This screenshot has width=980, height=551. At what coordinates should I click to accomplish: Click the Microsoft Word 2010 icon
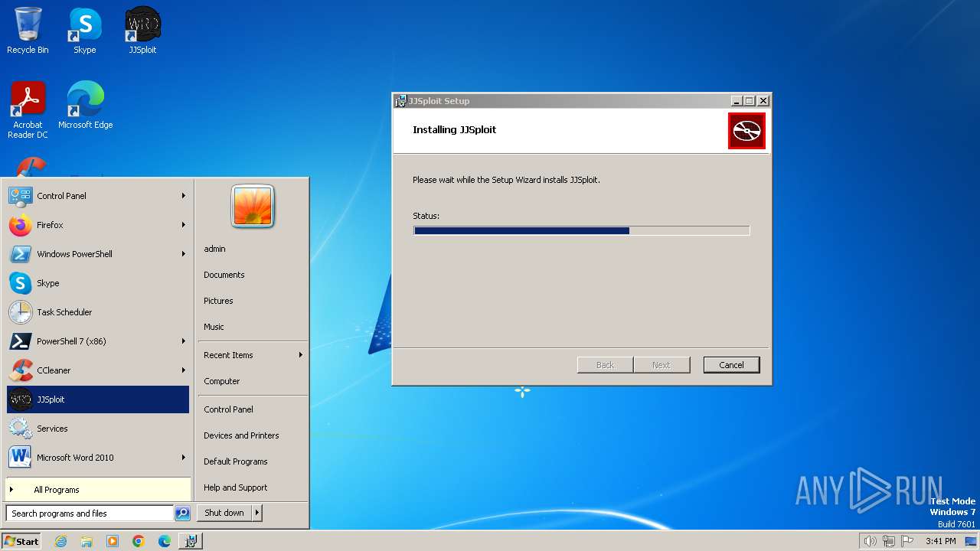click(x=21, y=458)
